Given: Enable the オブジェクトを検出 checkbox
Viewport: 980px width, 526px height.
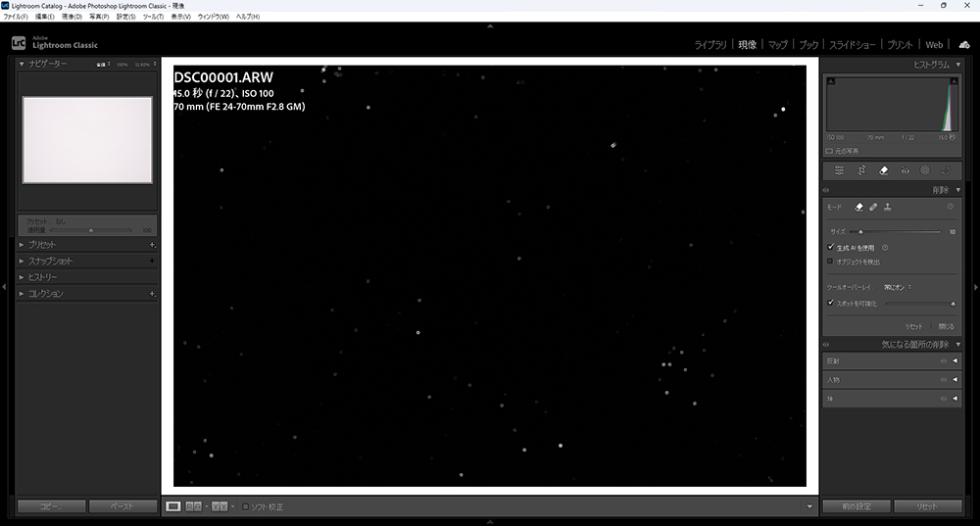Looking at the screenshot, I should [831, 262].
